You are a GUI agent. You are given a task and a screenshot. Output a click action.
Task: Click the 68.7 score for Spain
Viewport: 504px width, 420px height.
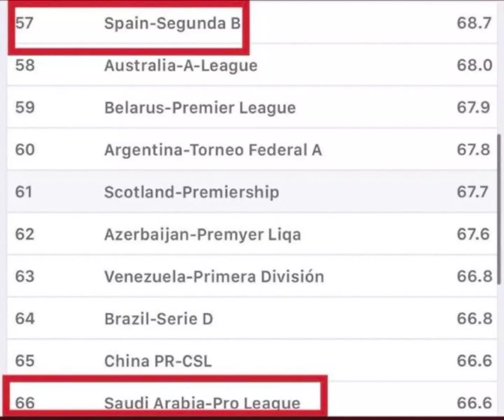point(474,23)
